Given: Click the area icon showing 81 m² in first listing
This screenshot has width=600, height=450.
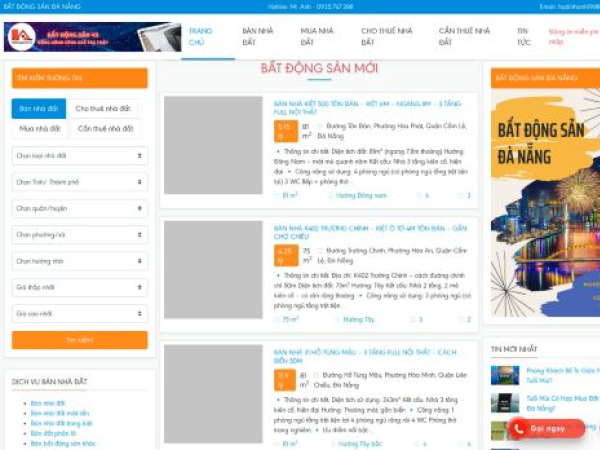Looking at the screenshot, I should tap(277, 195).
